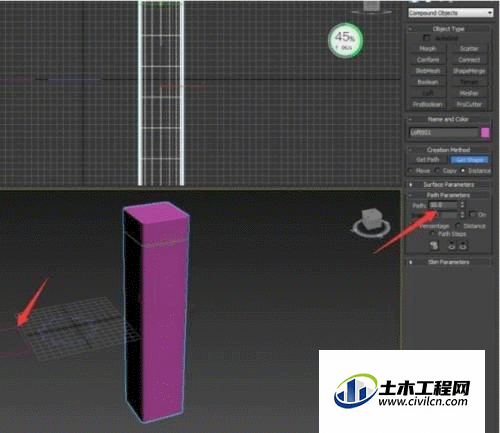
Task: Collapse the Creation Method rollout
Action: pos(448,150)
